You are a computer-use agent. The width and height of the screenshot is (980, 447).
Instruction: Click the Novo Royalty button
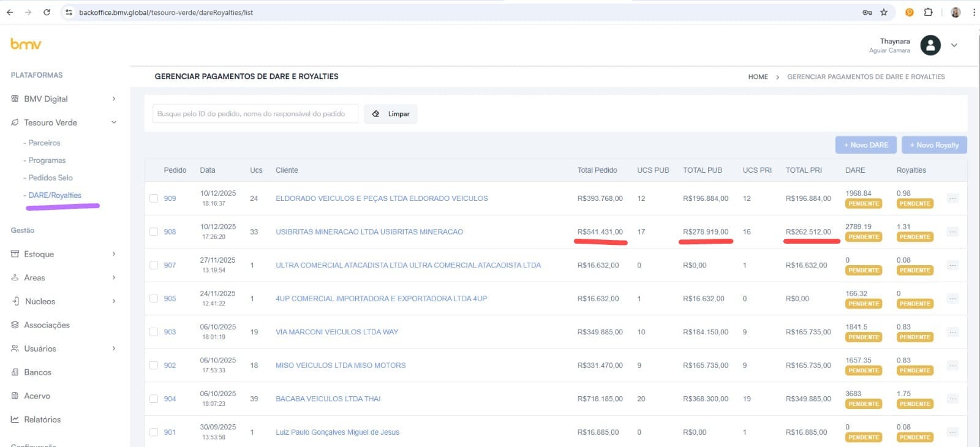[x=934, y=145]
